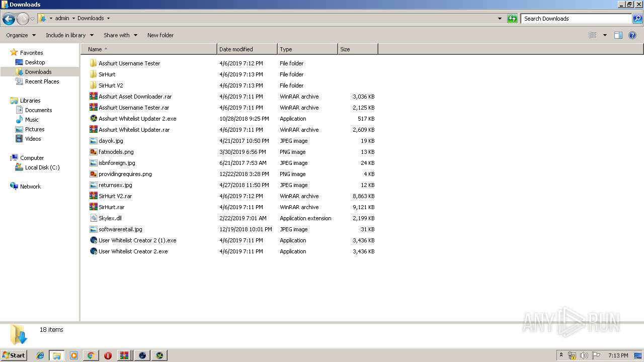
Task: Open the Start menu
Action: coord(14,355)
